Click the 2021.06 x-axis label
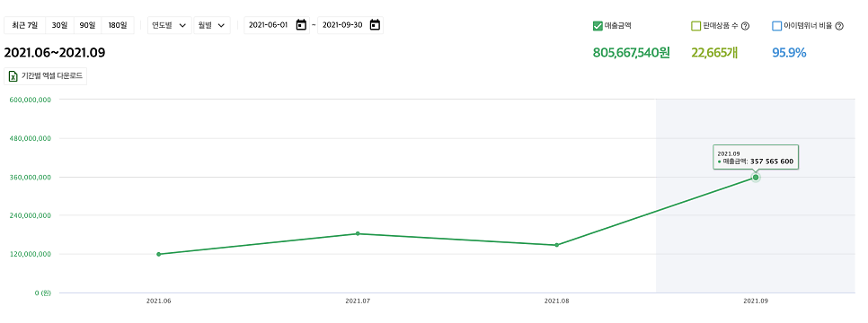 pos(159,301)
